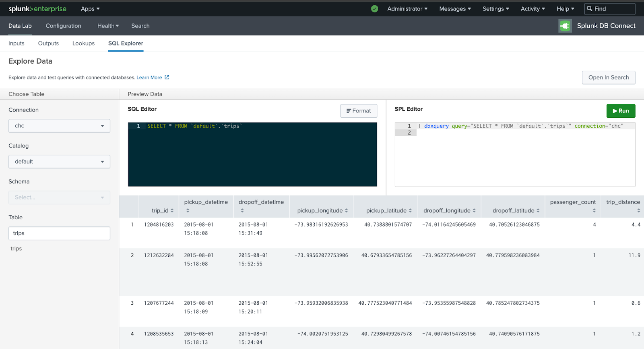The width and height of the screenshot is (644, 349).
Task: Open the Connection dropdown showing chc
Action: pyautogui.click(x=59, y=126)
